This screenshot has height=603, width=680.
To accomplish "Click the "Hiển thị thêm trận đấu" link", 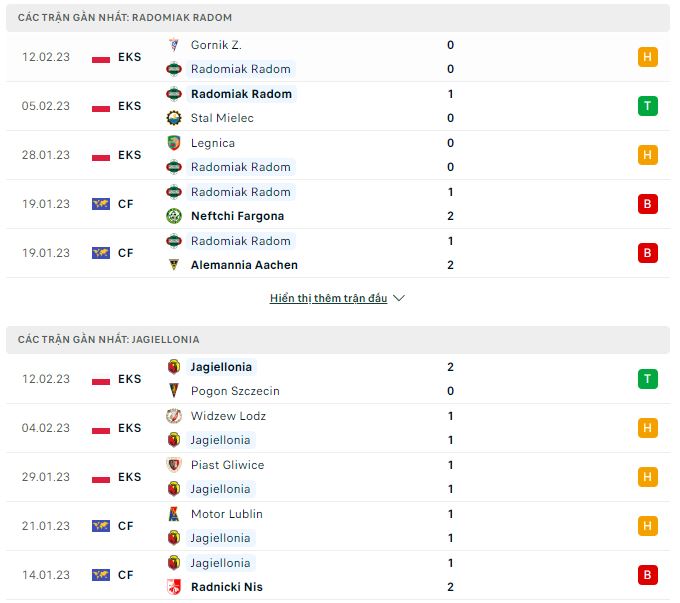I will [328, 298].
